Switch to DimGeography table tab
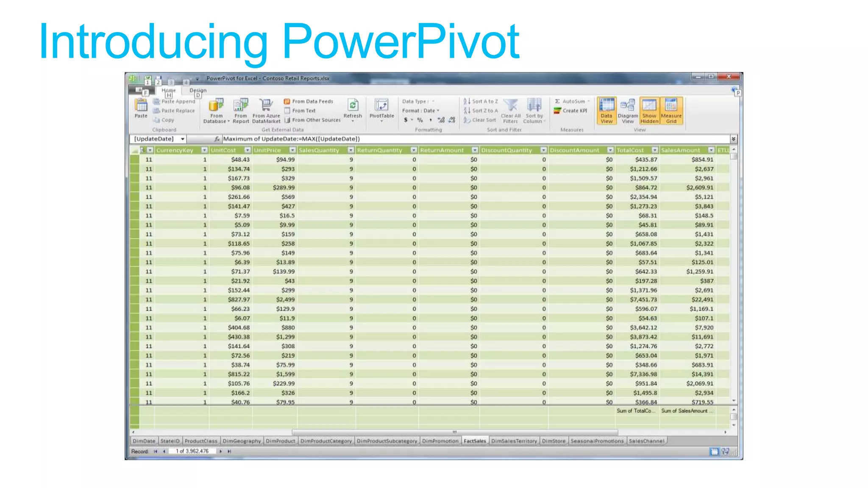The width and height of the screenshot is (868, 488). coord(242,441)
